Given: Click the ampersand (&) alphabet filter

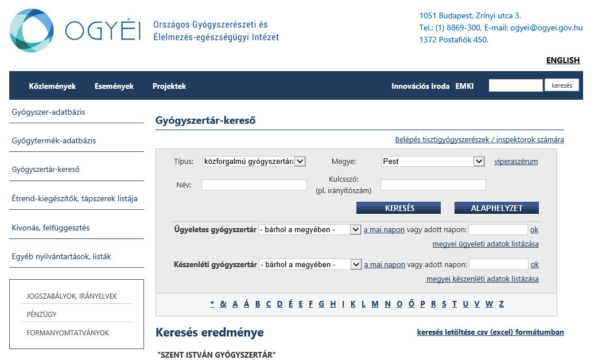Looking at the screenshot, I should (x=223, y=304).
